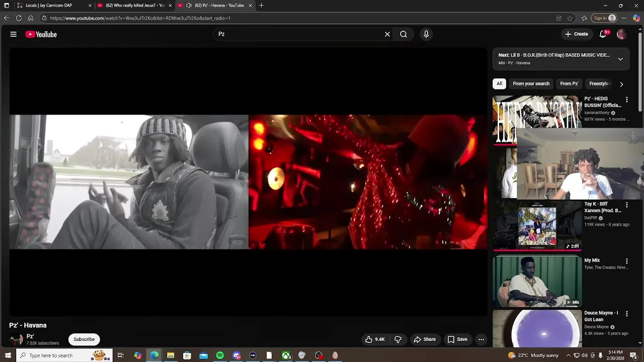Screen dimensions: 644x362
Task: Focus the browser address bar URL
Action: (140, 18)
